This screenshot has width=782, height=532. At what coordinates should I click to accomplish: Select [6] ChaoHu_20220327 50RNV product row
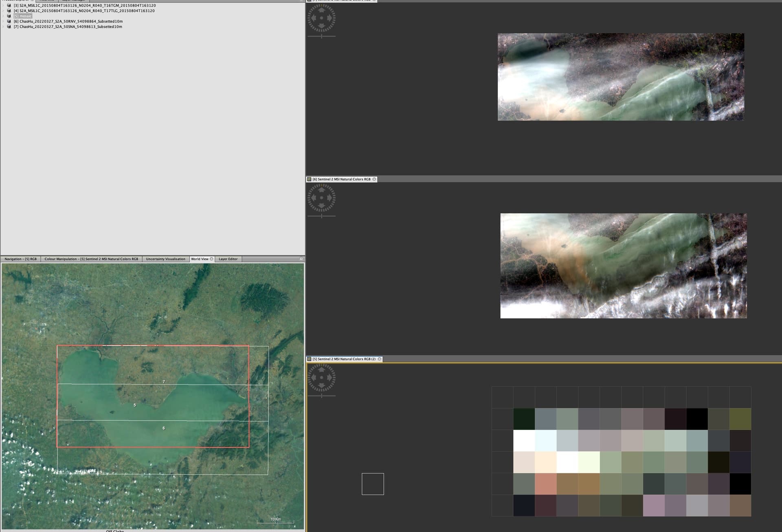pyautogui.click(x=68, y=21)
